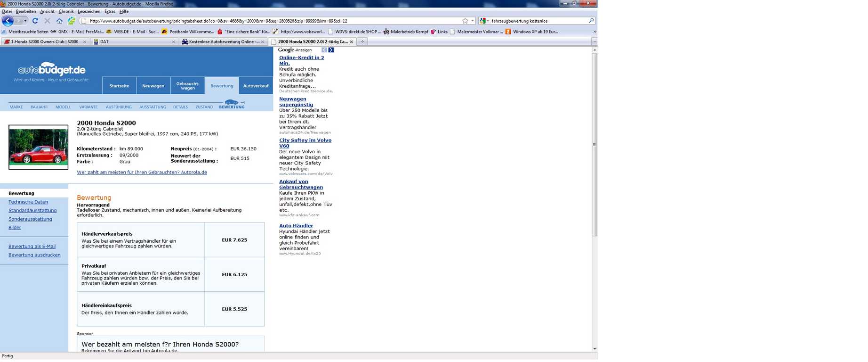Screen dimensions: 868x362
Task: Click the Home icon in the toolbar
Action: 59,21
